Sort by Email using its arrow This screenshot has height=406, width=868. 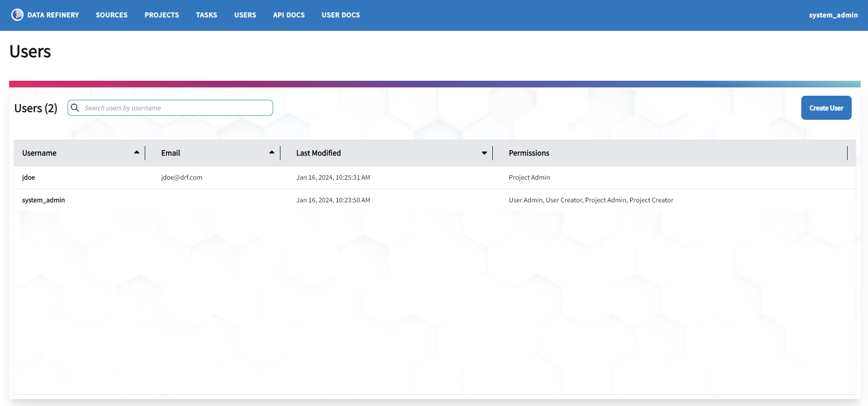point(272,152)
